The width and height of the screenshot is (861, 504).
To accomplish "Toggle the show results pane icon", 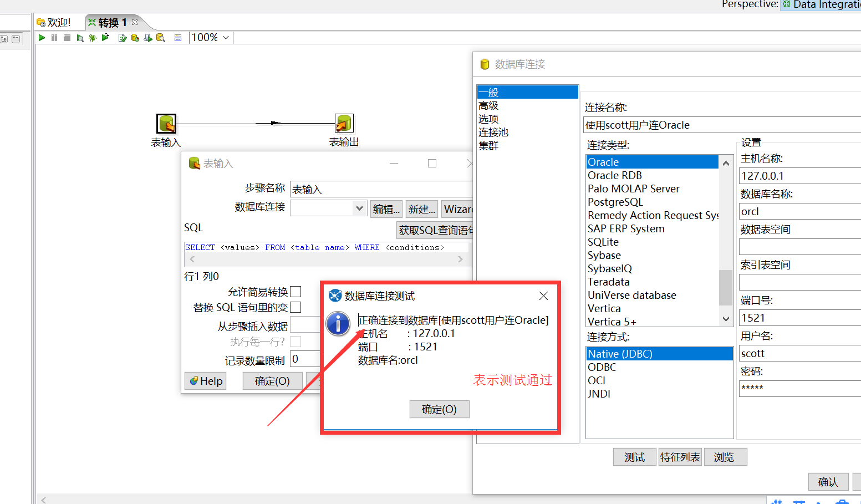I will [x=178, y=38].
